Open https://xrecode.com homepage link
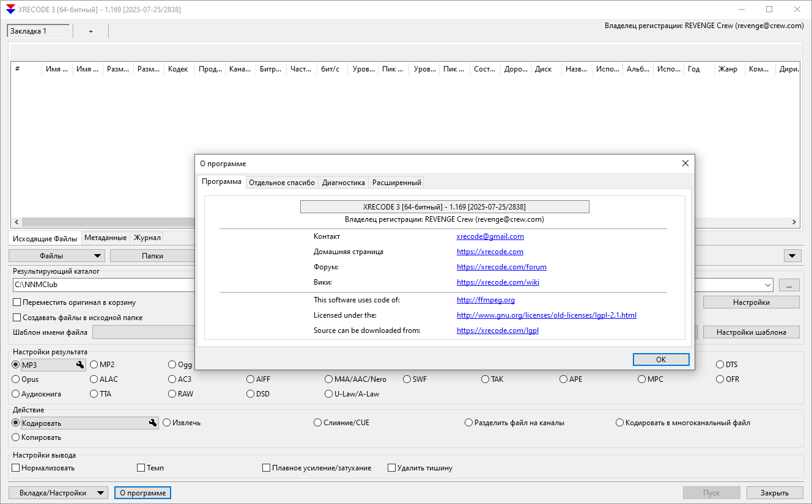The height and width of the screenshot is (504, 812). [x=490, y=252]
